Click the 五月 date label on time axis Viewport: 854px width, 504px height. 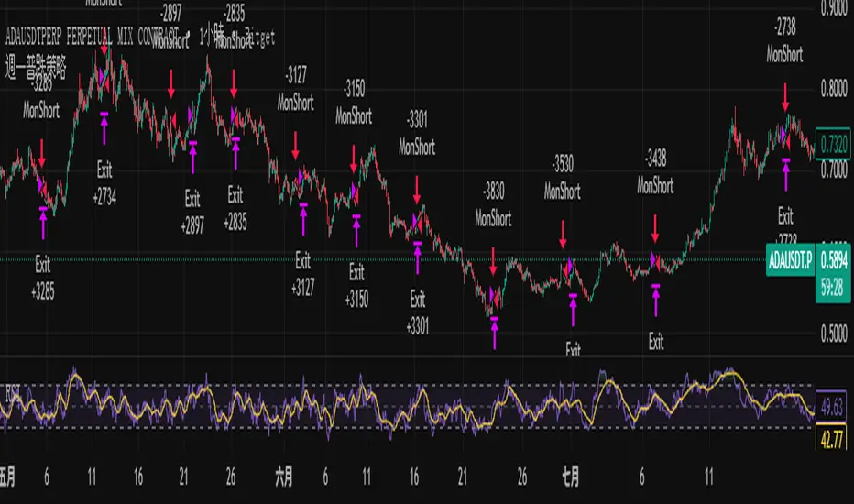(x=7, y=477)
